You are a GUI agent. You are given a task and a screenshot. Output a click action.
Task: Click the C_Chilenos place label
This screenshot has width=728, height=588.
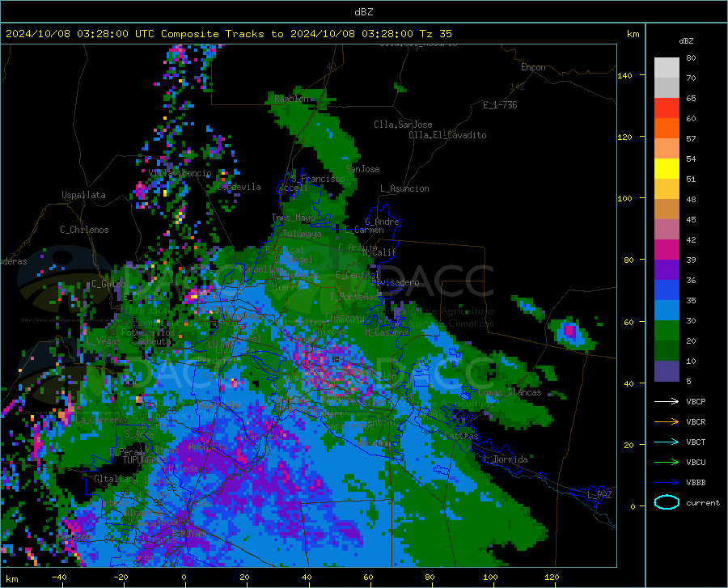[x=84, y=230]
